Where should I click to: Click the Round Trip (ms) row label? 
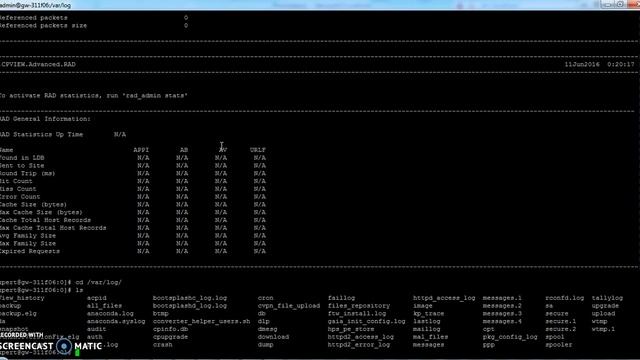pos(28,173)
